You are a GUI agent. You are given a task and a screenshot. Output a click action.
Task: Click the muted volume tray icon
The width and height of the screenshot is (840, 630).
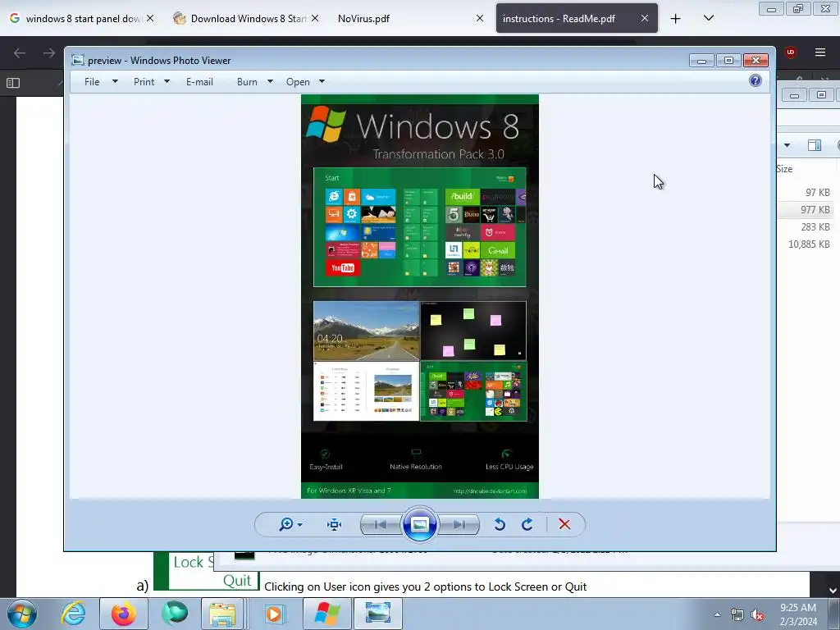(757, 615)
